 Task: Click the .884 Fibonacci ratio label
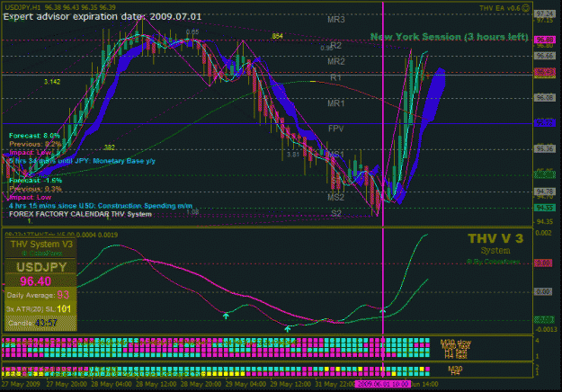click(x=277, y=36)
